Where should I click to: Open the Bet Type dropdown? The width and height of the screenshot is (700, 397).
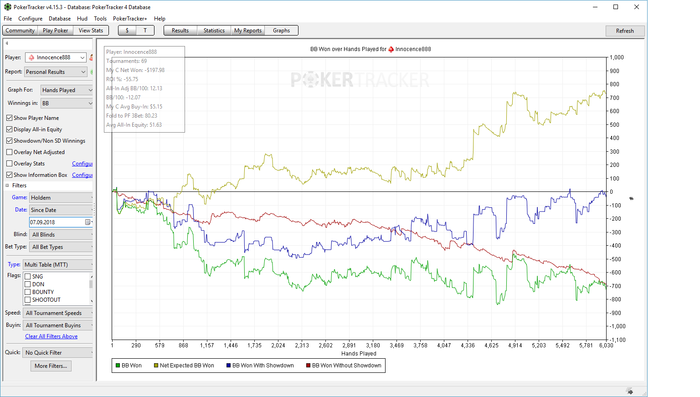tap(61, 247)
